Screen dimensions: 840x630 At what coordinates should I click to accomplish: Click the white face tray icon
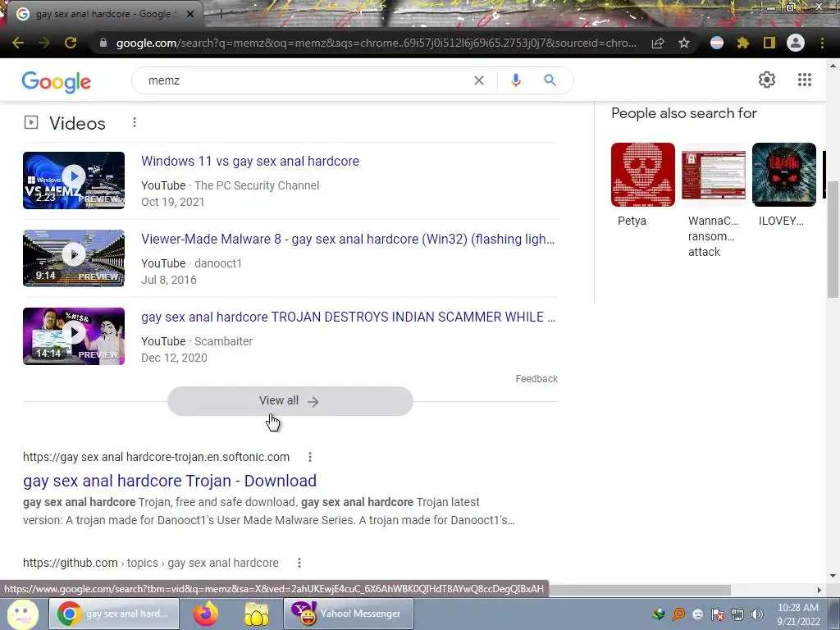click(697, 614)
